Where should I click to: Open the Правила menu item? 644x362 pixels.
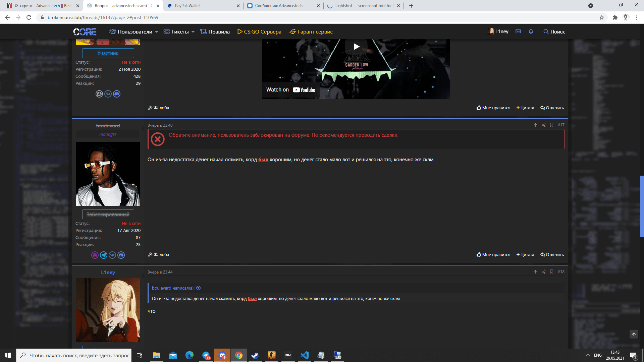click(215, 32)
